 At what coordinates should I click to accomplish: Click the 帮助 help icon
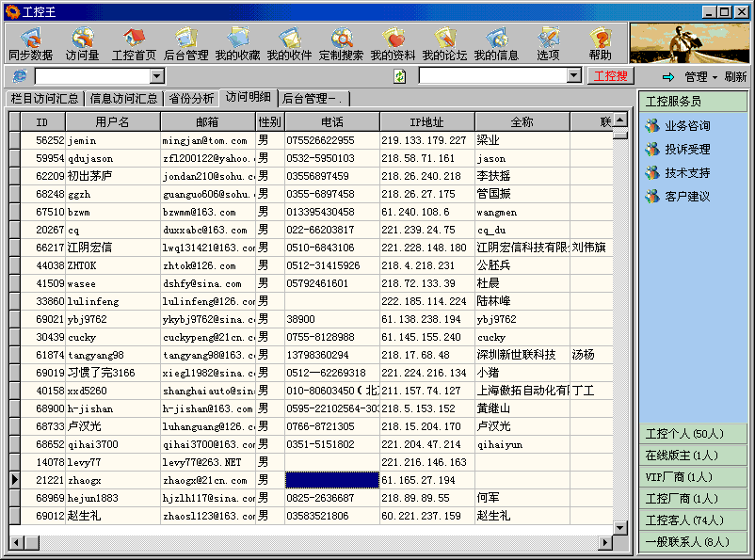point(600,43)
